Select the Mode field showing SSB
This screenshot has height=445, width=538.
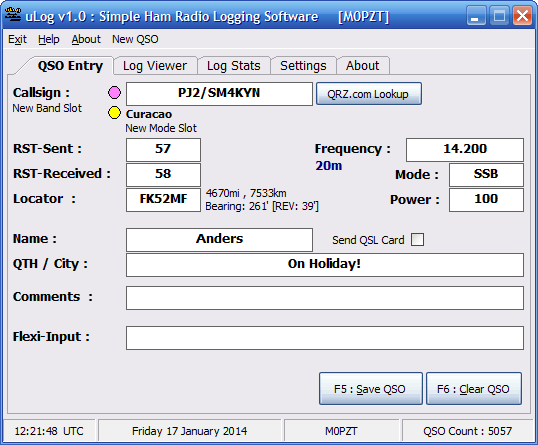point(486,175)
